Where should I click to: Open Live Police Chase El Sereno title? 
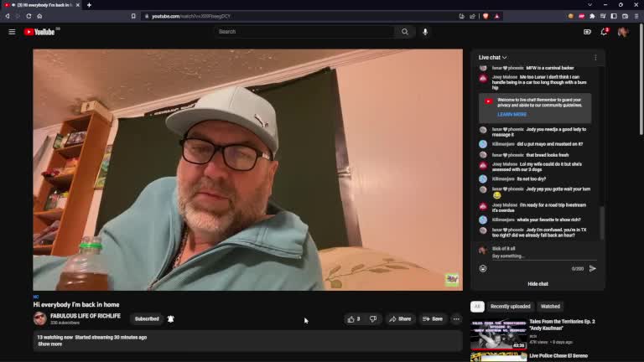point(558,356)
